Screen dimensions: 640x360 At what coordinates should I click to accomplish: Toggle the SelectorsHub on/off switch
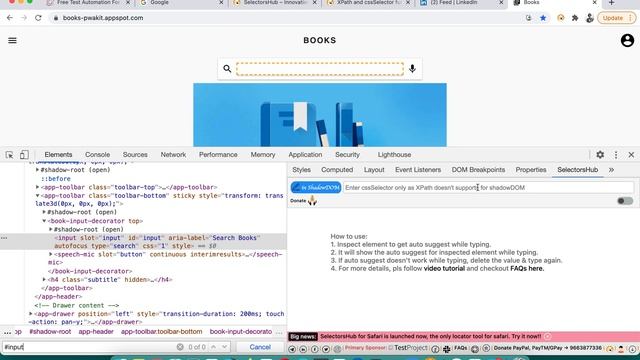[x=625, y=201]
